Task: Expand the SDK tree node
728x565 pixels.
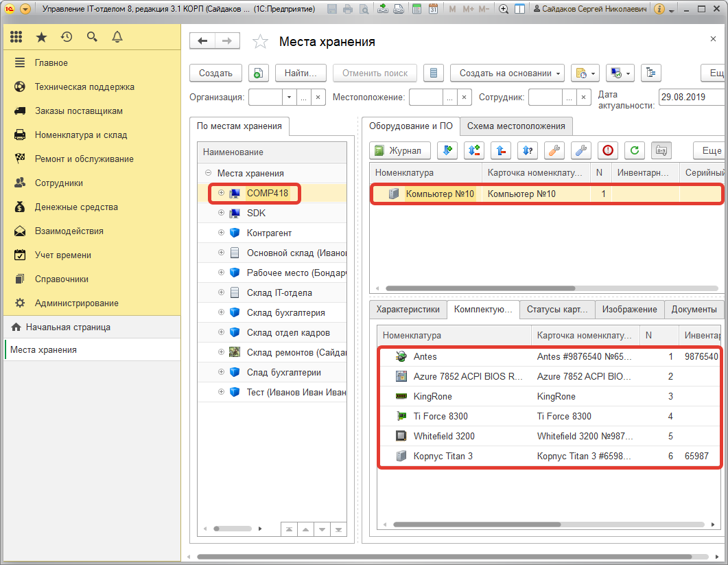Action: tap(221, 213)
